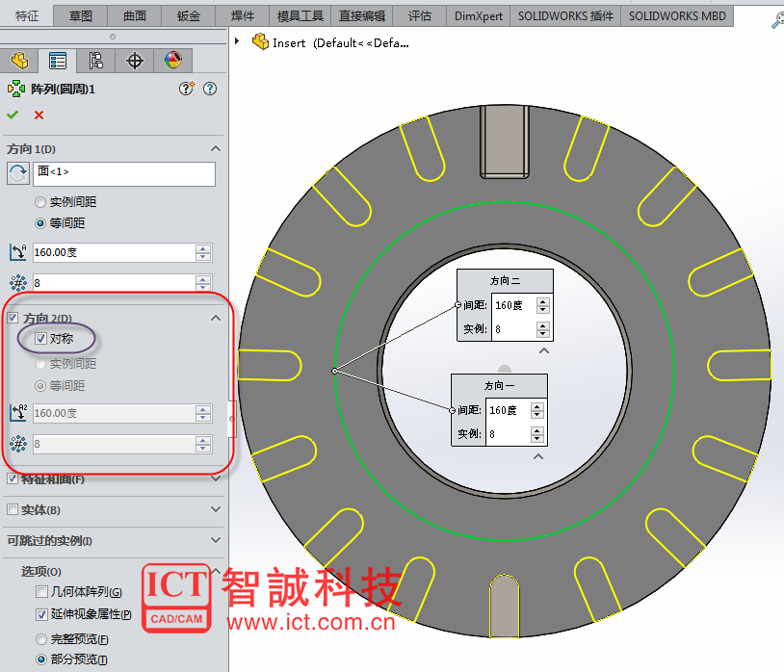784x672 pixels.
Task: Open the ConfigurationManager tab icon
Action: tap(96, 61)
